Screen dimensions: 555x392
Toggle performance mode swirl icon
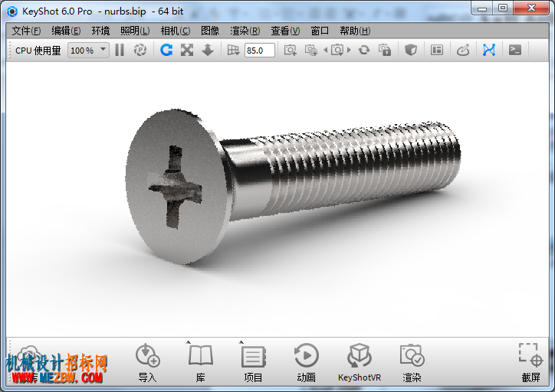point(140,51)
